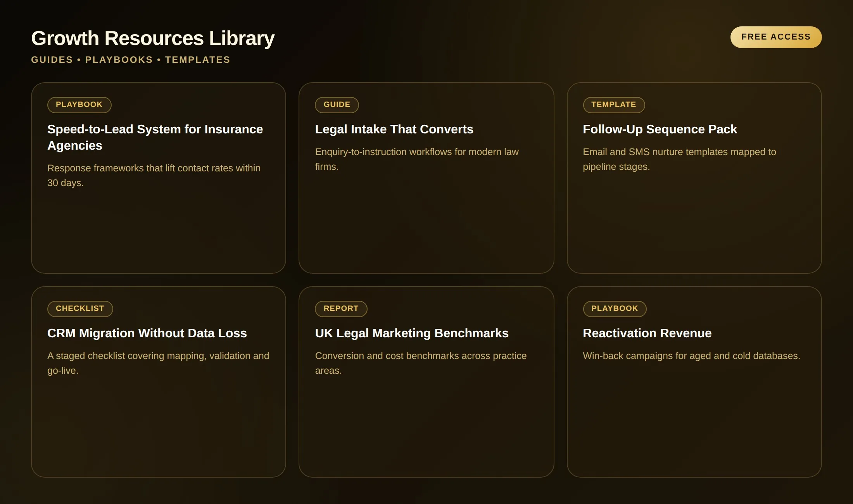Click the GUIDE tag on Legal Intake card
The width and height of the screenshot is (853, 504).
click(x=337, y=105)
